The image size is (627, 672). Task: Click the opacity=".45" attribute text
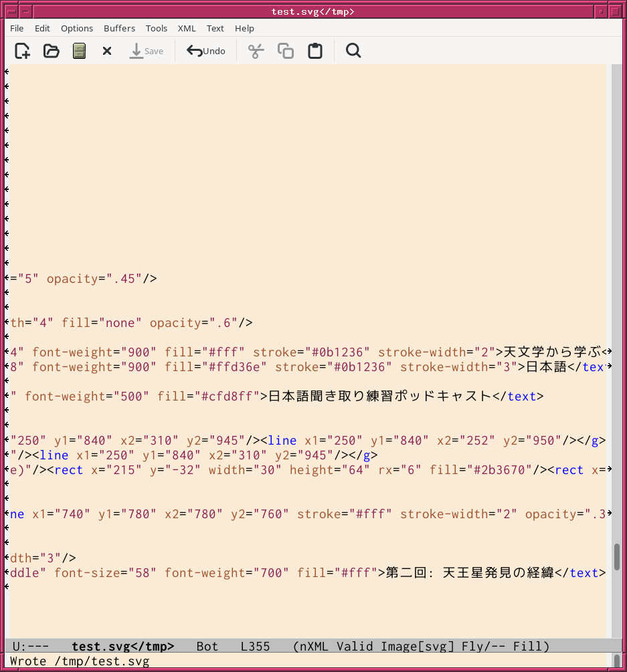(x=94, y=279)
